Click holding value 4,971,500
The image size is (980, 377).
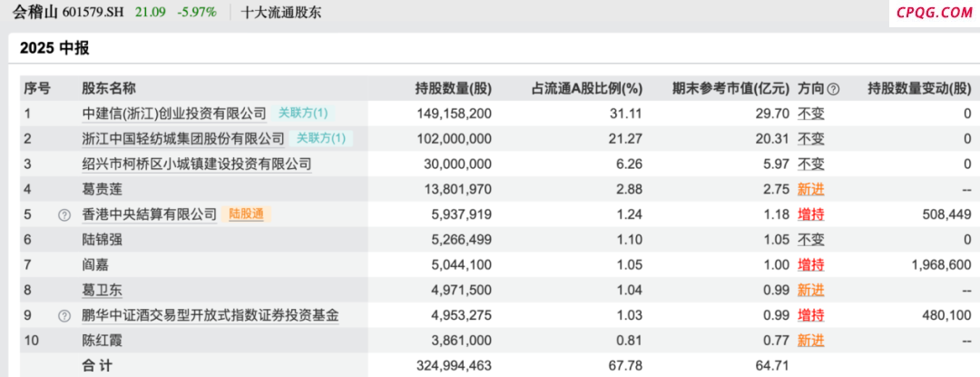pyautogui.click(x=463, y=290)
